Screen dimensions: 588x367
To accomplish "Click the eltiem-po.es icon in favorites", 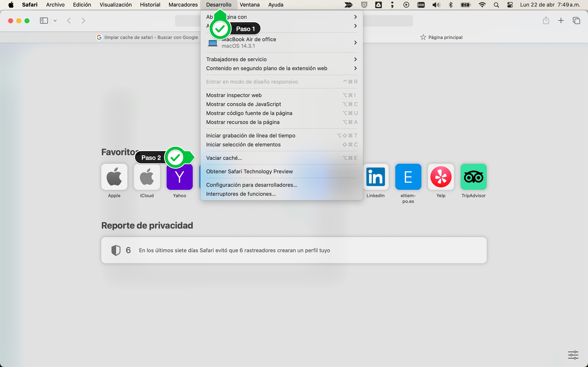I will click(x=408, y=177).
